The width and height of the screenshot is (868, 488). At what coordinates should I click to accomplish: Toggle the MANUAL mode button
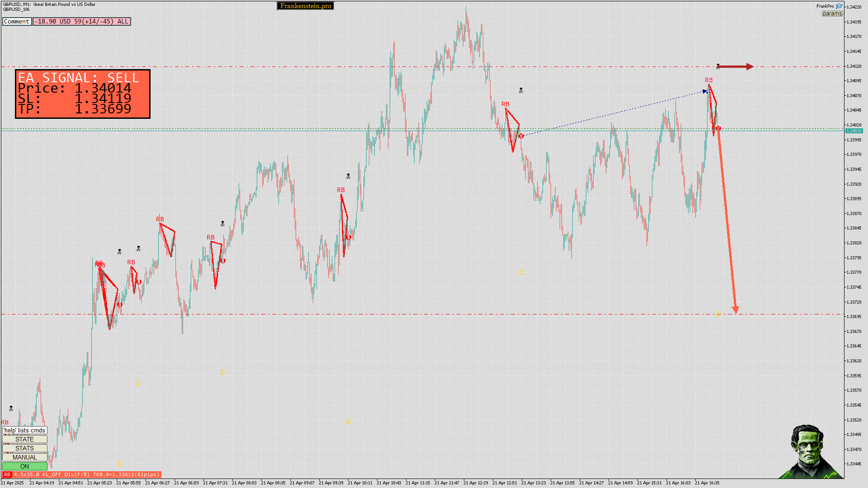click(24, 457)
